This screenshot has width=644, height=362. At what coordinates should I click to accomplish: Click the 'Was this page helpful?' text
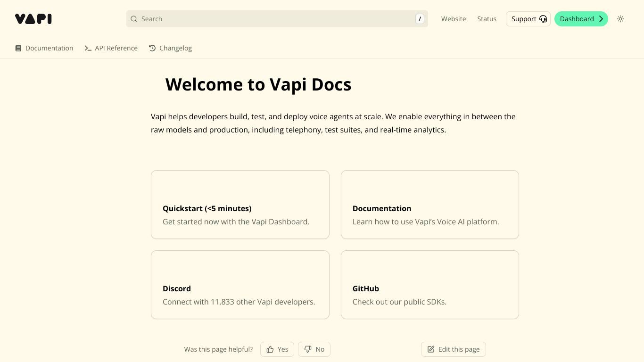tap(218, 349)
